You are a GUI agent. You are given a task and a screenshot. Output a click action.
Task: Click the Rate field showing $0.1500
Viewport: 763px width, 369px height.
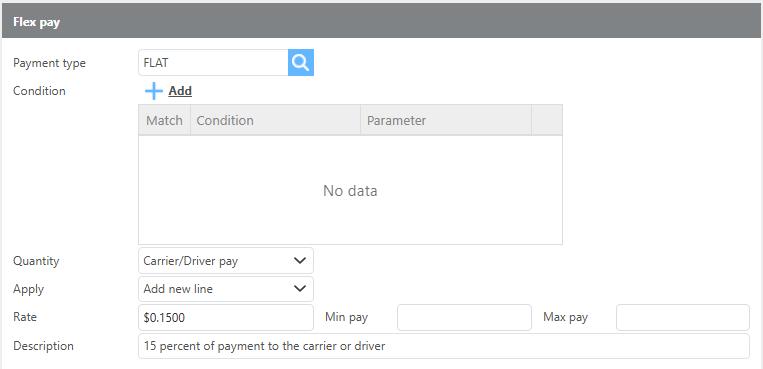[226, 317]
